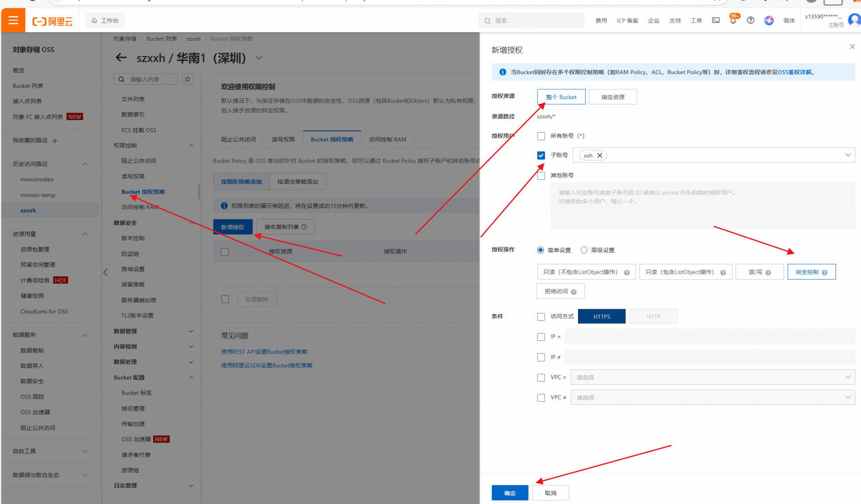Uncheck the 子账号 checkbox
861x504 pixels.
pyautogui.click(x=541, y=155)
